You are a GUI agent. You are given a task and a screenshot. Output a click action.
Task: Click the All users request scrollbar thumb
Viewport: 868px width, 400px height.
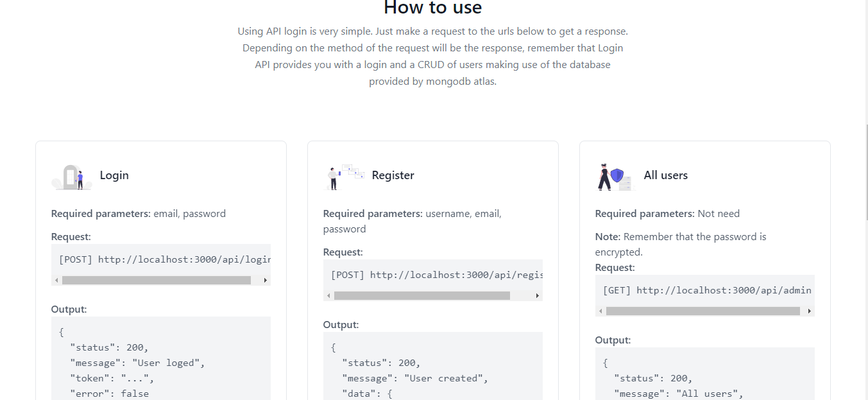pos(703,311)
